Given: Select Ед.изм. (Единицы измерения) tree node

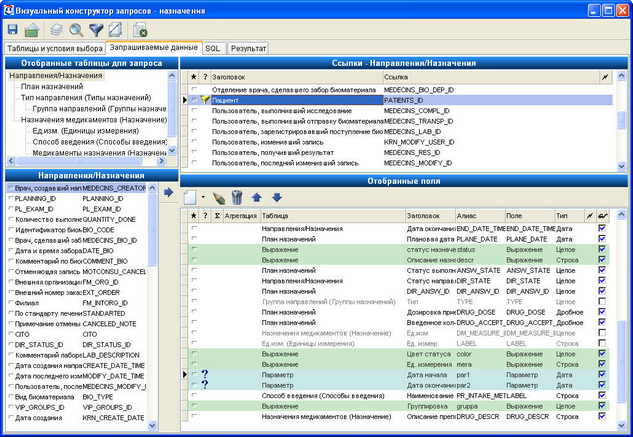Looking at the screenshot, I should coord(86,130).
